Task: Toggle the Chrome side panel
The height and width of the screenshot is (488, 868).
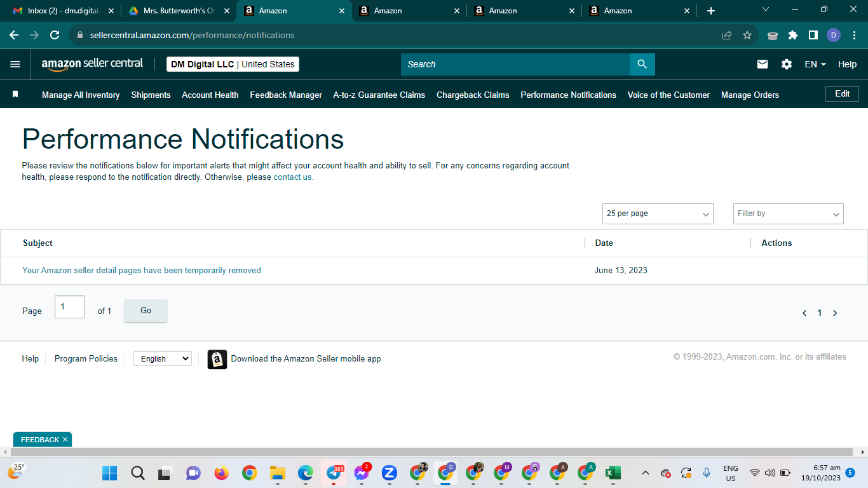Action: 813,35
